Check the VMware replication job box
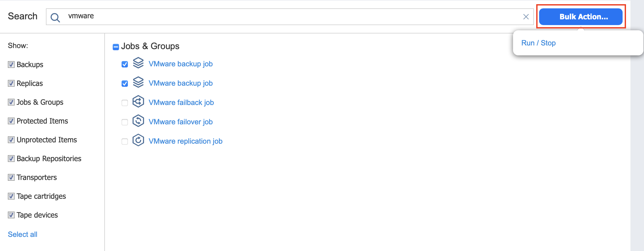Screen dimensions: 644x251 coord(125,142)
